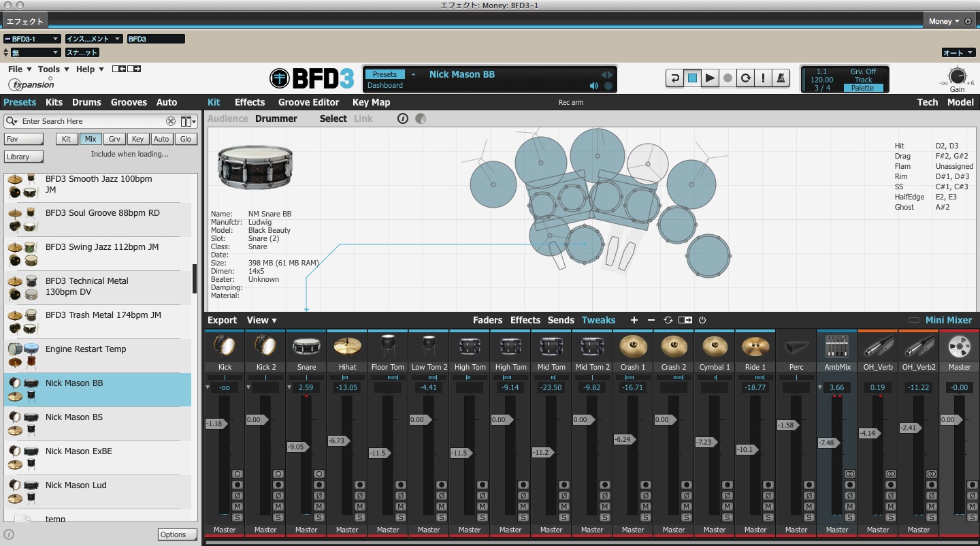Click the Snare channel fader handle
This screenshot has width=980, height=546.
point(299,447)
